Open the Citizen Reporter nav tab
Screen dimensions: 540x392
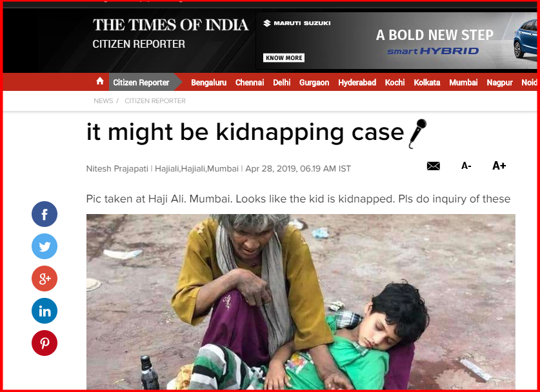click(x=141, y=83)
